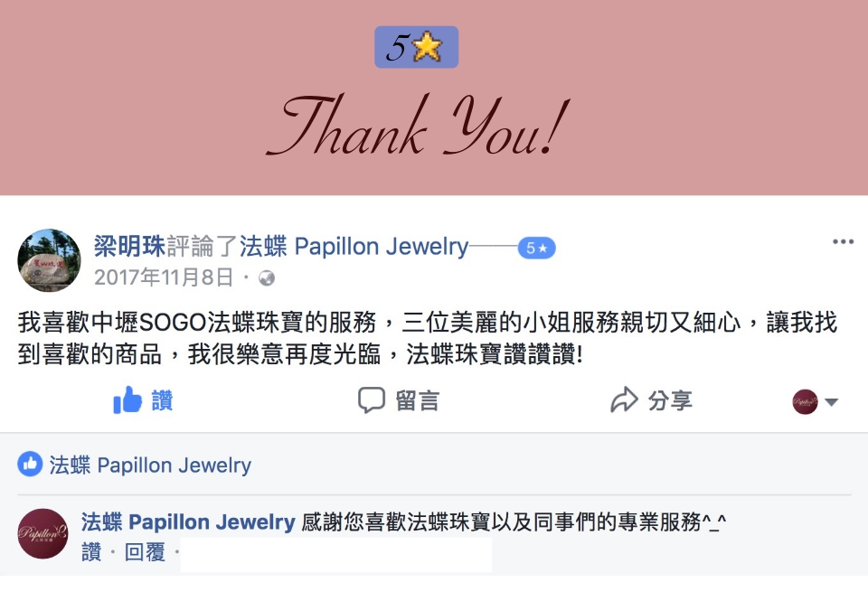Open the three-dots post options menu
The image size is (868, 592).
click(x=843, y=241)
